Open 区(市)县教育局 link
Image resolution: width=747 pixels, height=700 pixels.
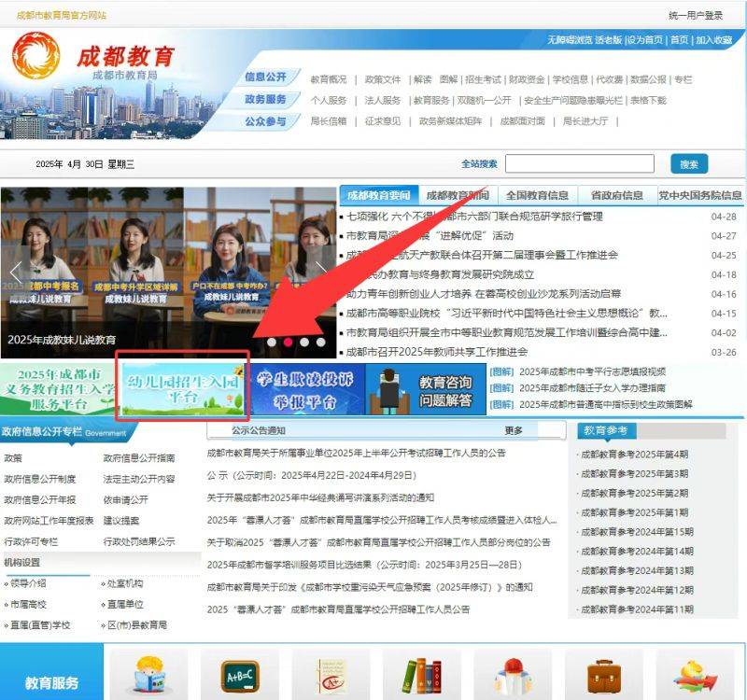(x=137, y=624)
